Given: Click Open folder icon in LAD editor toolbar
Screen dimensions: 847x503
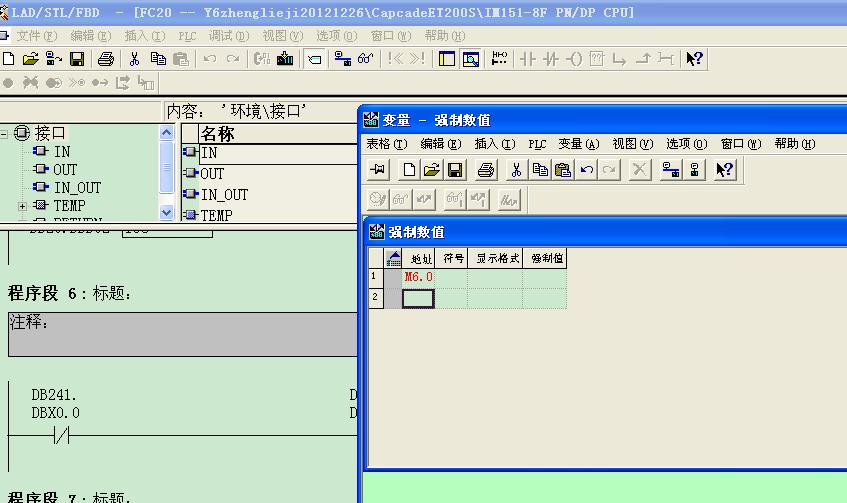Looking at the screenshot, I should click(31, 59).
